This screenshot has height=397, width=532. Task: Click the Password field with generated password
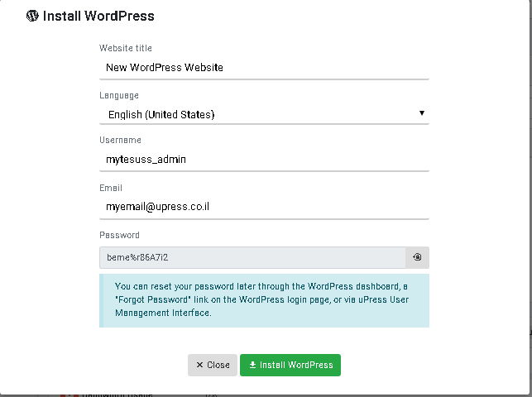click(252, 257)
